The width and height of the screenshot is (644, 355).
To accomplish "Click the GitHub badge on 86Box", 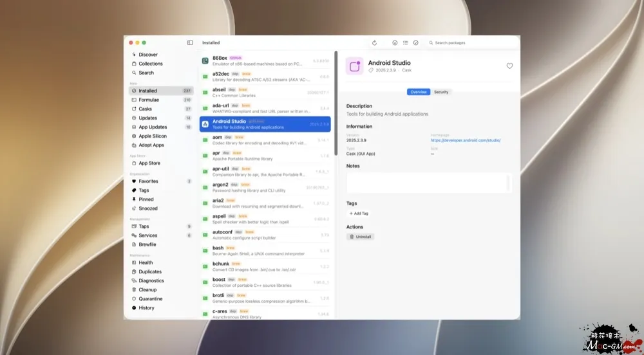I will pos(235,58).
